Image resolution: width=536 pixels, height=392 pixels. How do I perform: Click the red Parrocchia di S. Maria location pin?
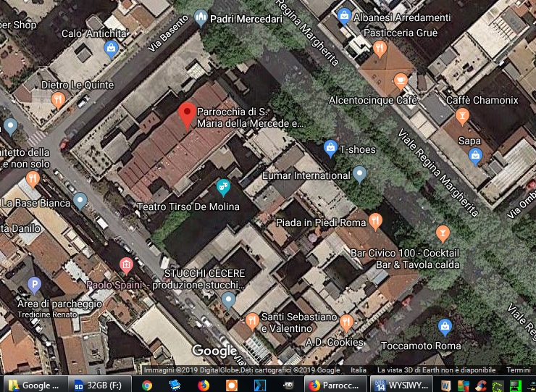click(x=187, y=116)
